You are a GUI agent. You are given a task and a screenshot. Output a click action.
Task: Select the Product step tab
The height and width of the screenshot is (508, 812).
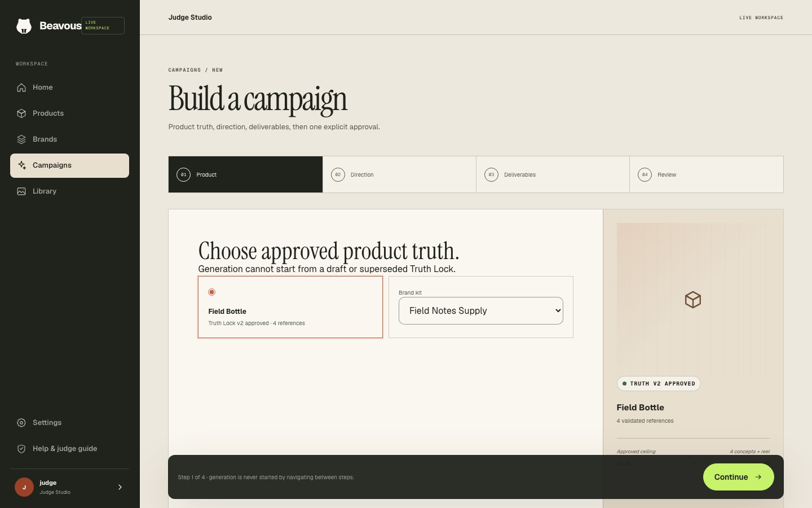pos(245,174)
